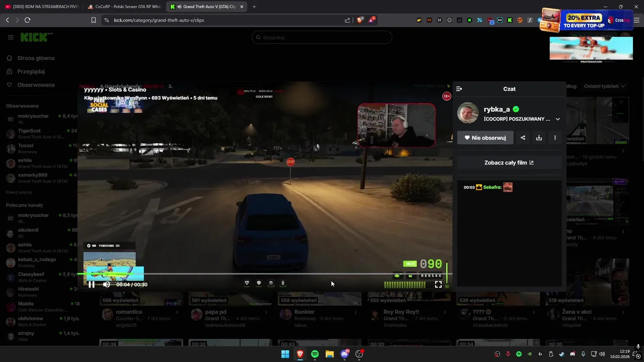This screenshot has width=644, height=362.
Task: Open OBS Studio from the taskbar
Action: point(359,354)
